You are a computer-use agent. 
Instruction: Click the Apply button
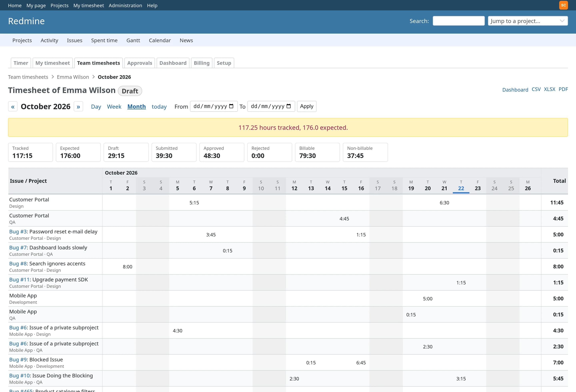307,106
